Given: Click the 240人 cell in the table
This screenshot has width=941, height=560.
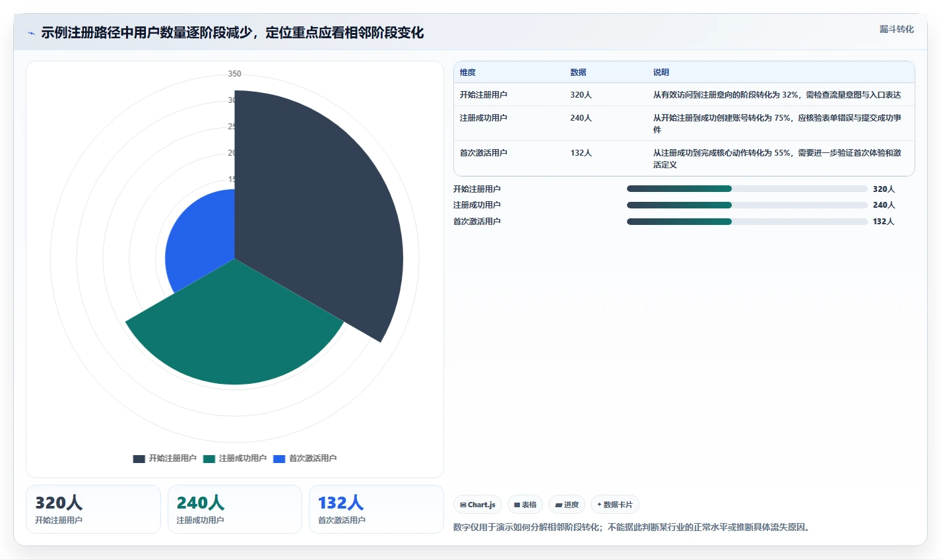Looking at the screenshot, I should pyautogui.click(x=581, y=118).
